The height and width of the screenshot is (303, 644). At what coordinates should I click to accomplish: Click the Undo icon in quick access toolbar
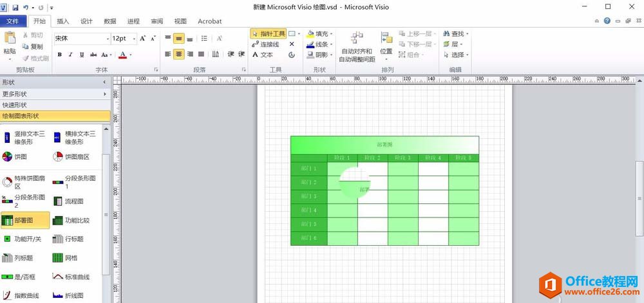click(x=26, y=7)
